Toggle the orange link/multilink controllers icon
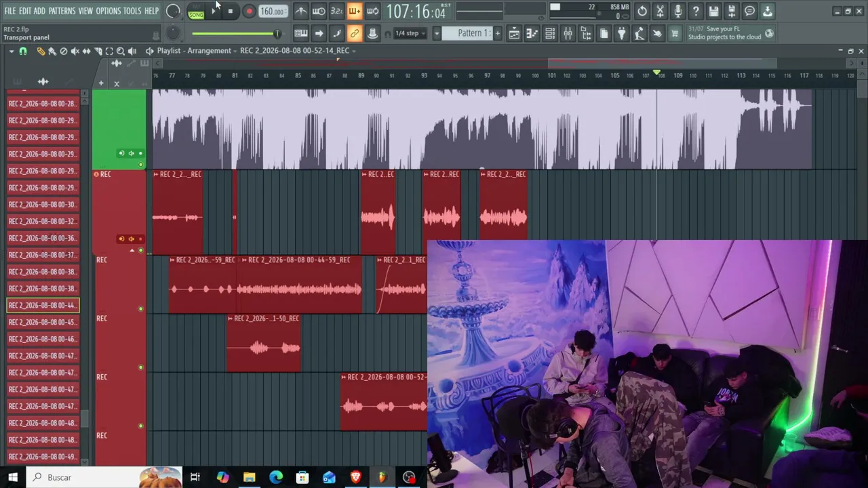 tap(354, 33)
